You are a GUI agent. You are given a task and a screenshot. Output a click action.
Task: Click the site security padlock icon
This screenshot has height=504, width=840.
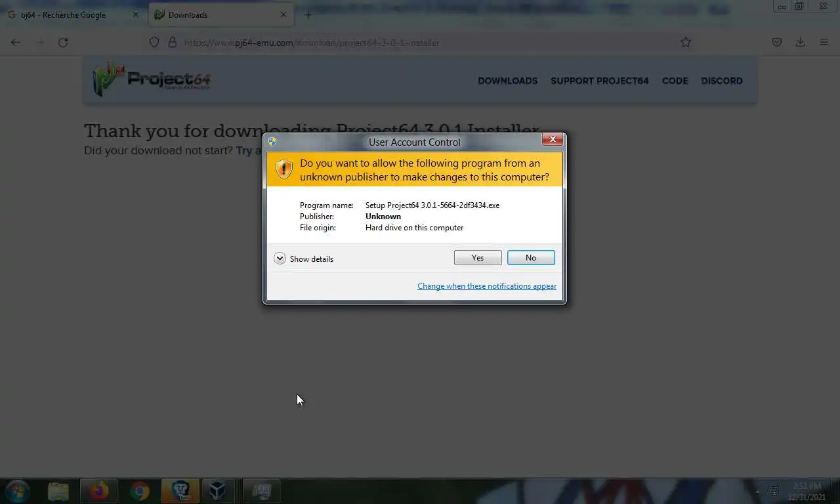[173, 42]
